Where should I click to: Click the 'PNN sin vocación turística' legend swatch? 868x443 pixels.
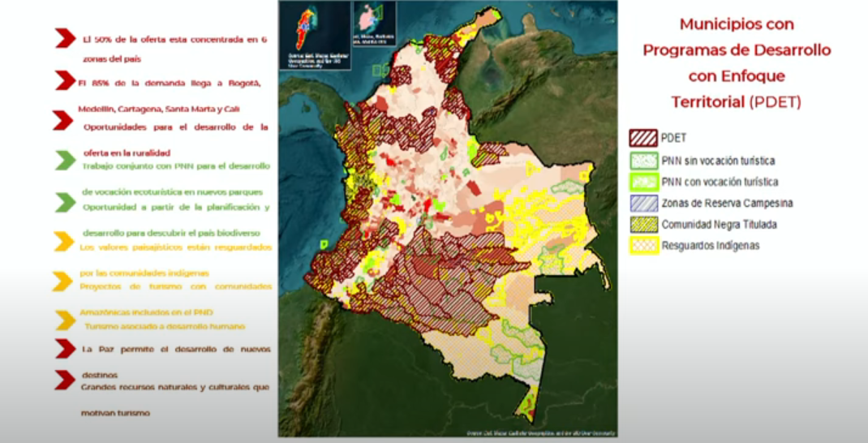(644, 161)
